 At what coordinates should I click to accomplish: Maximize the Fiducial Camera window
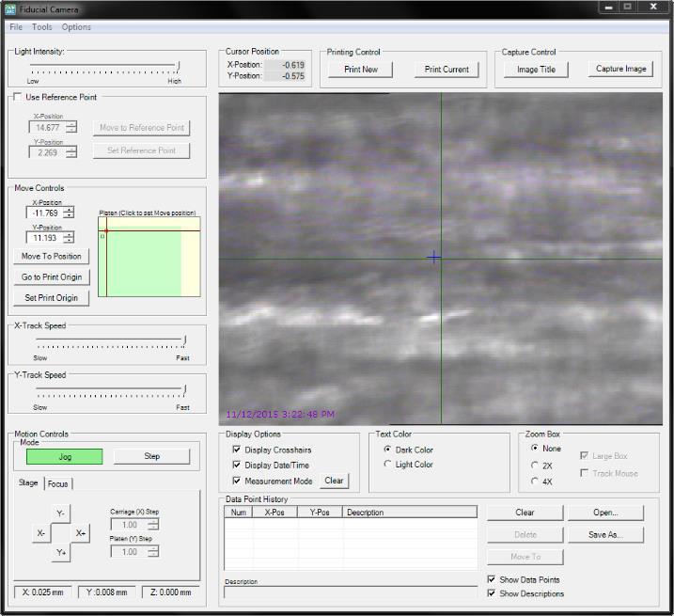pyautogui.click(x=628, y=7)
